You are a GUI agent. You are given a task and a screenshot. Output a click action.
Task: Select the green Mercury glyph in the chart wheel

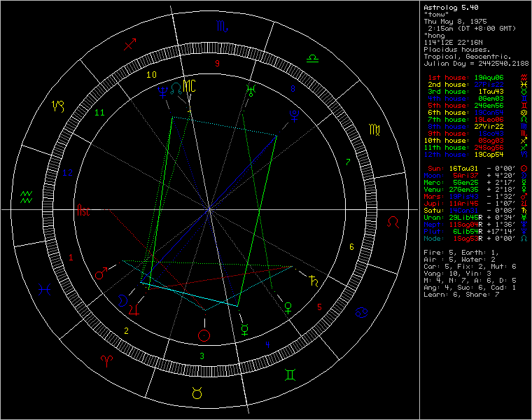[x=244, y=329]
